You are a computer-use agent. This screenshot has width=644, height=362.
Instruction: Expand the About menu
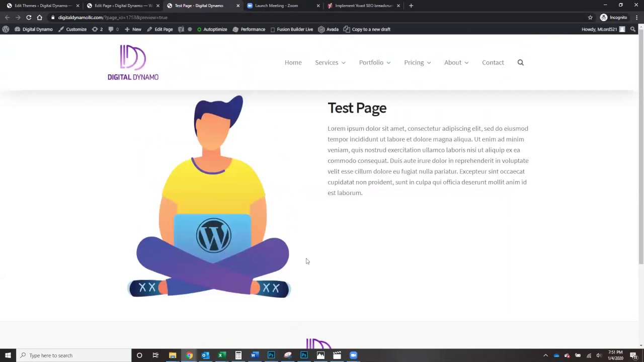click(456, 62)
